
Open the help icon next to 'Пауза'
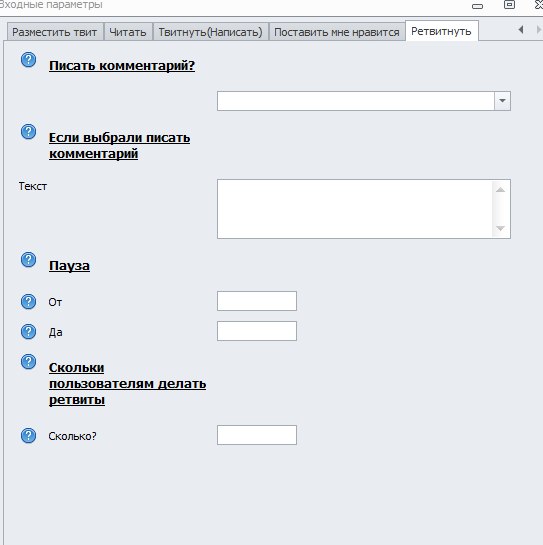point(29,260)
